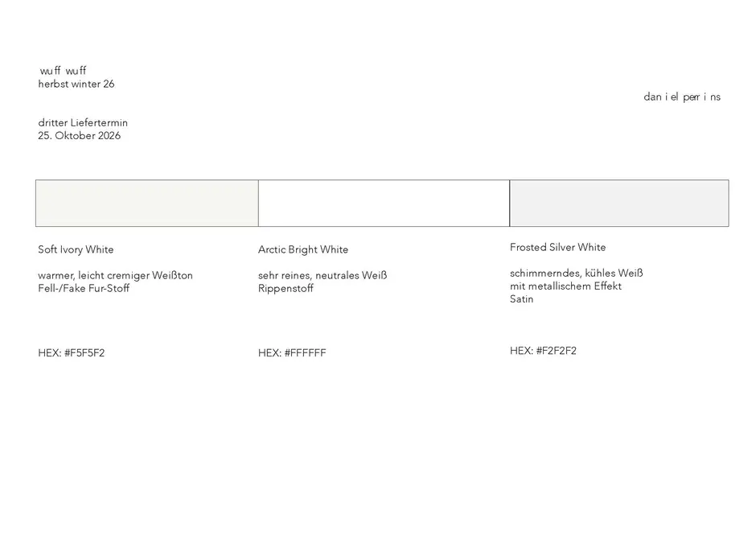Click the "HEX: #F5F5F2" color code
Viewport: 756px width, 535px height.
pos(72,352)
